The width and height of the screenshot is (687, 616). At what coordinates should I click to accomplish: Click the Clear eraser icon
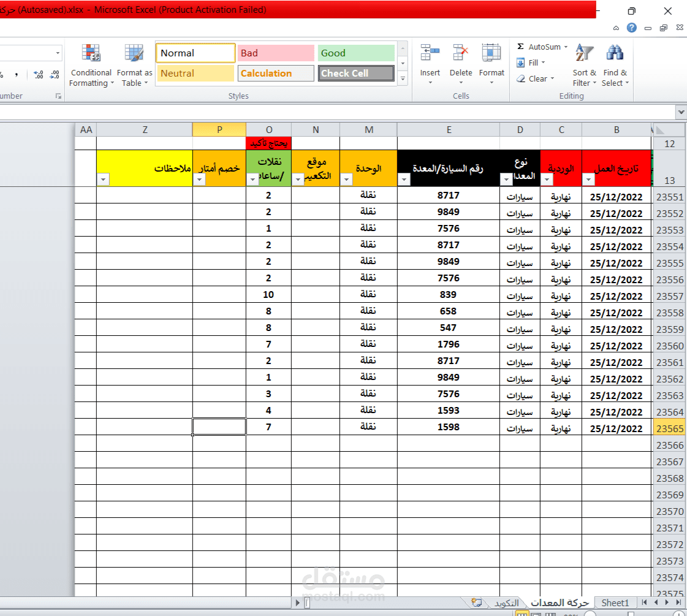coord(520,79)
